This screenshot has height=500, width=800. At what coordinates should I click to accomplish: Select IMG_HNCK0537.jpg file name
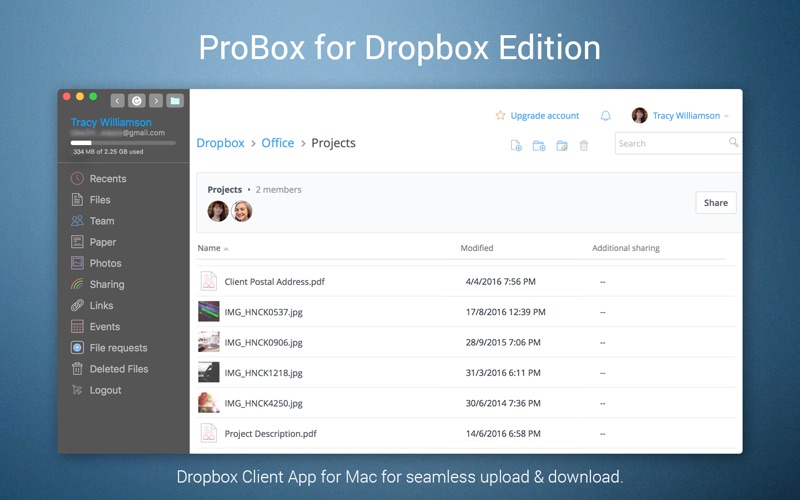pos(263,312)
